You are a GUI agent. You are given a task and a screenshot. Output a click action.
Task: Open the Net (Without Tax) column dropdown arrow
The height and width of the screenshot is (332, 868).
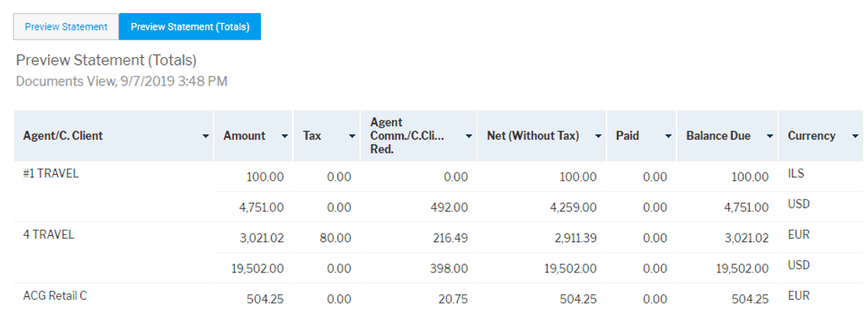point(598,137)
